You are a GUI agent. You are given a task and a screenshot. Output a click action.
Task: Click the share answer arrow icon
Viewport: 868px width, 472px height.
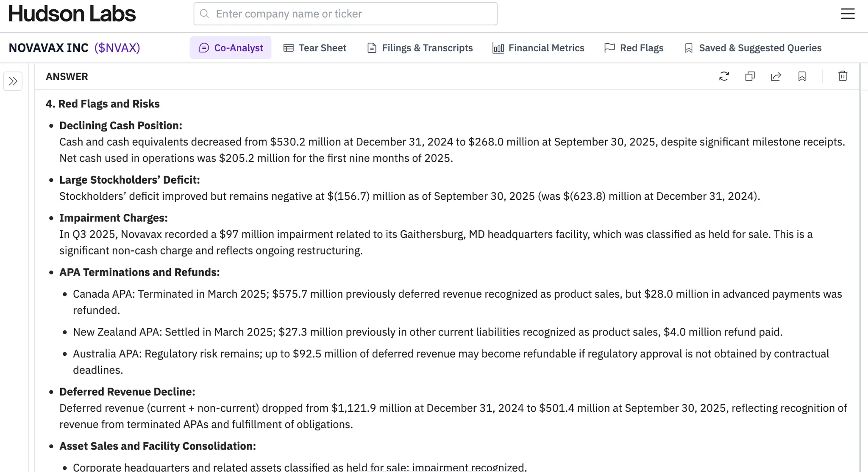tap(776, 76)
